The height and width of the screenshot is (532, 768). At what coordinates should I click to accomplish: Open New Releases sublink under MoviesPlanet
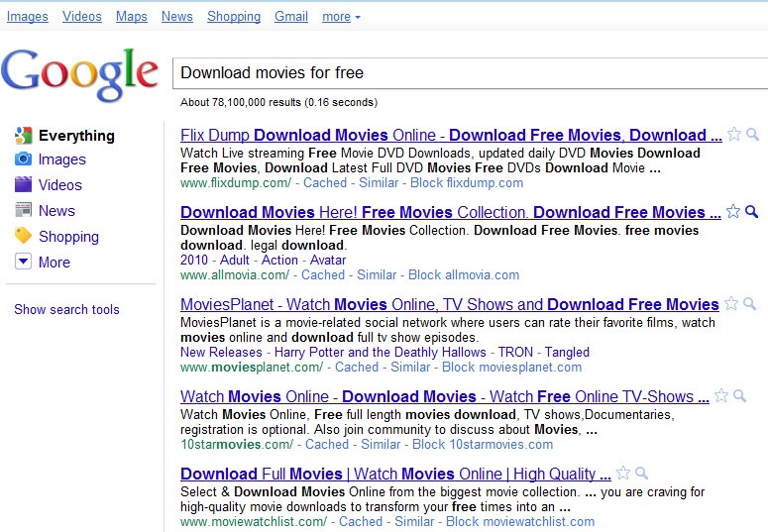(x=221, y=353)
